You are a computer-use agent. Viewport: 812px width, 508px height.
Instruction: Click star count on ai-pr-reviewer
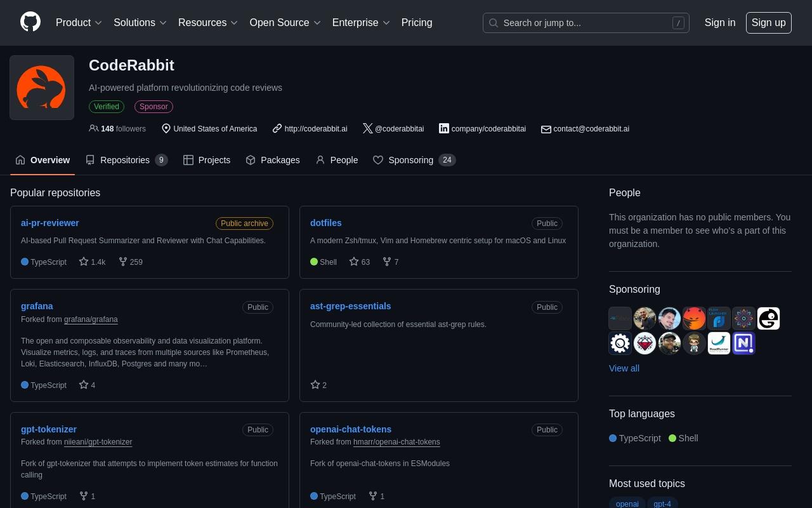(x=93, y=262)
